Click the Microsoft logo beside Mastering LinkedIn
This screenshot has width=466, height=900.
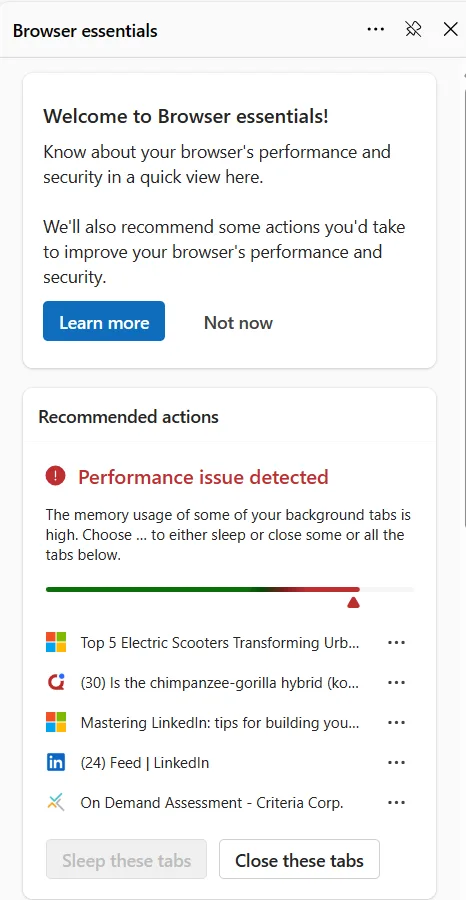point(56,722)
